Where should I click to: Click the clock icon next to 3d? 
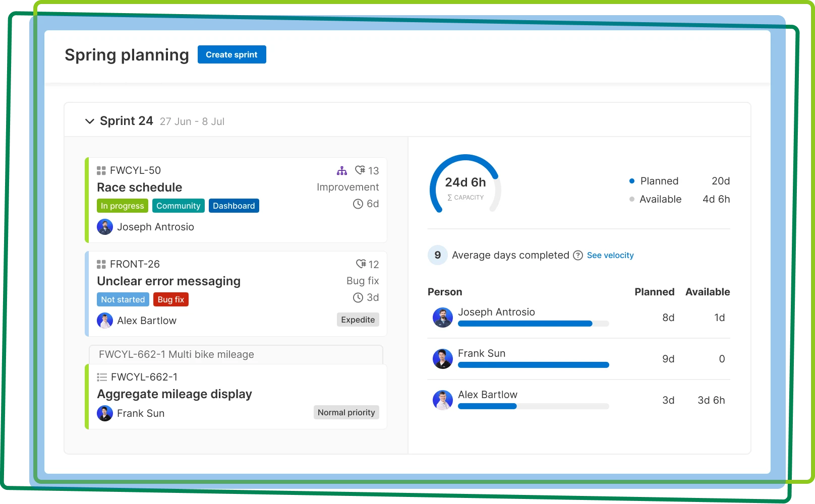point(358,297)
